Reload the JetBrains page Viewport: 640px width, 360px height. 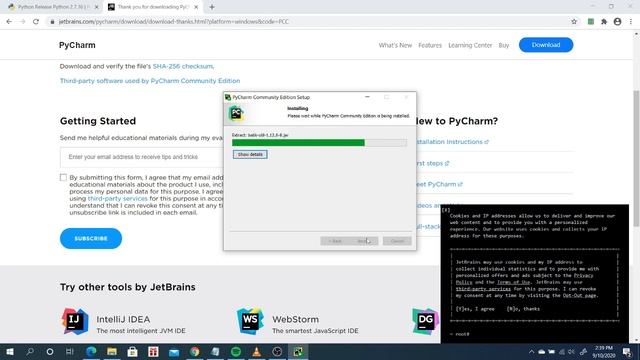36,22
